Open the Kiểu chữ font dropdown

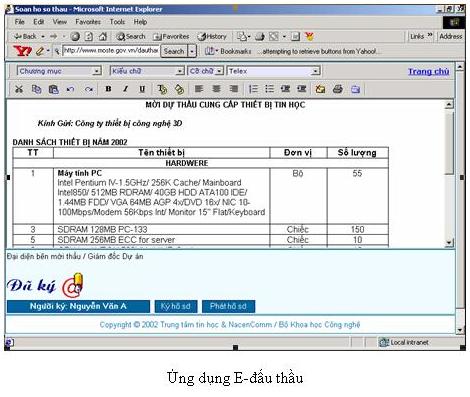(147, 71)
